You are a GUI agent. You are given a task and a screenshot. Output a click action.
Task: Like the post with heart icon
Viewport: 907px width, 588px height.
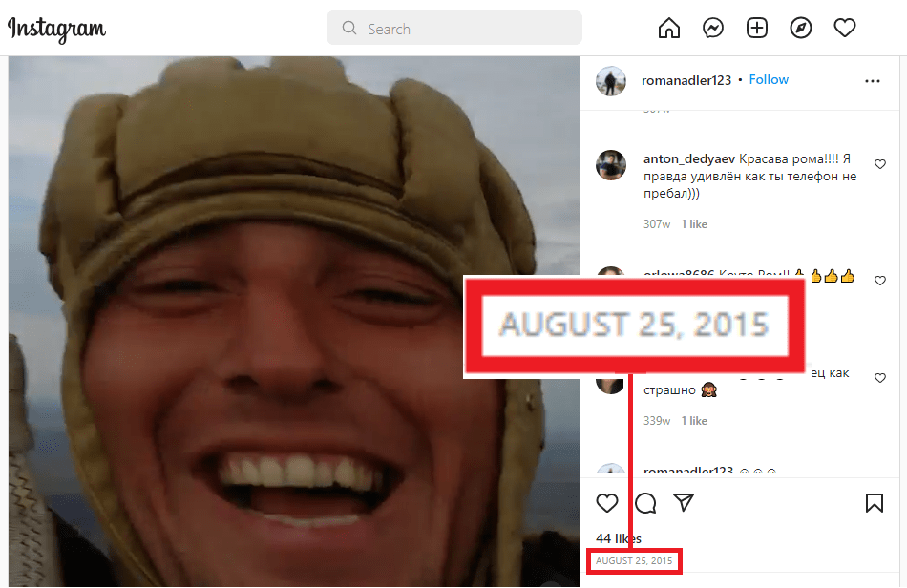606,503
